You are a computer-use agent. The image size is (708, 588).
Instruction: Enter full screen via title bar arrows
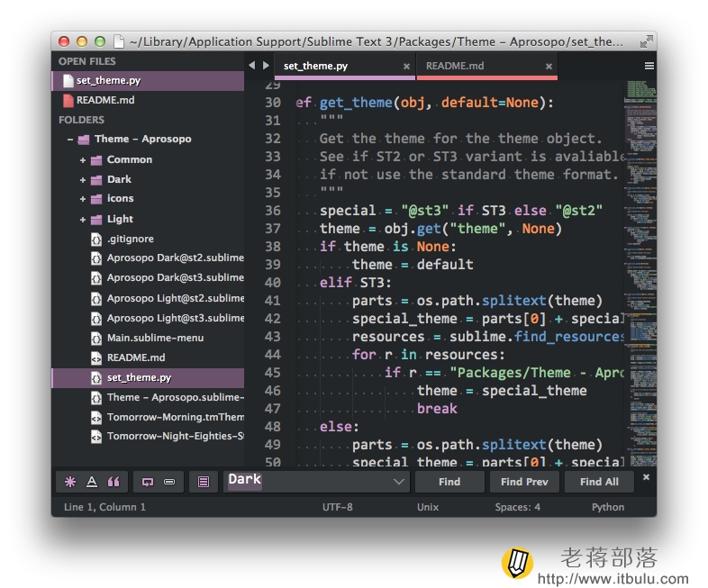647,41
